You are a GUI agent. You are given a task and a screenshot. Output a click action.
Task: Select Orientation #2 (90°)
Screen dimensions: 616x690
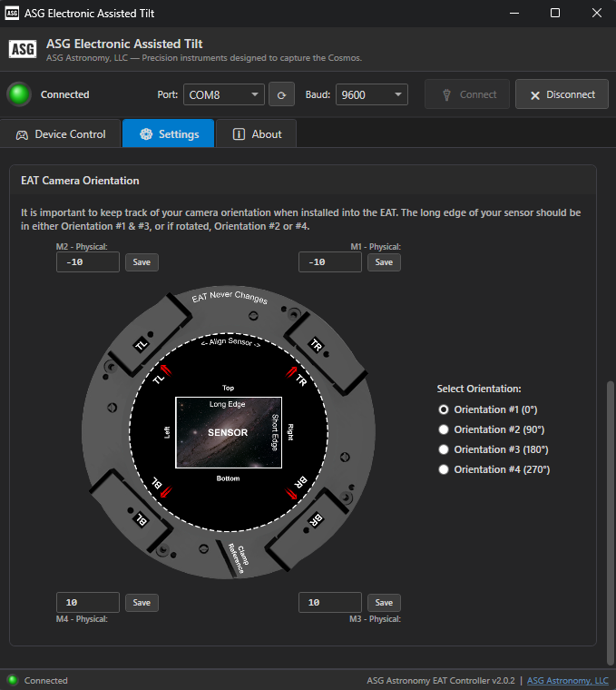tap(444, 429)
